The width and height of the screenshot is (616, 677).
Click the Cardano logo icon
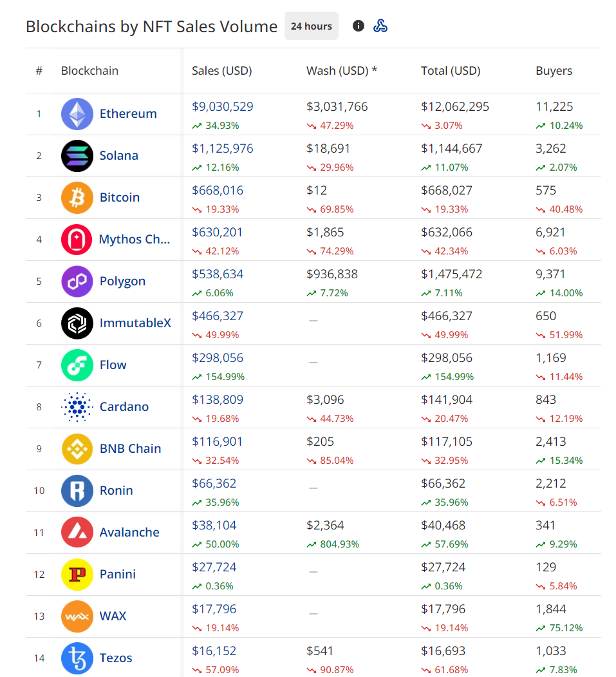click(x=77, y=407)
